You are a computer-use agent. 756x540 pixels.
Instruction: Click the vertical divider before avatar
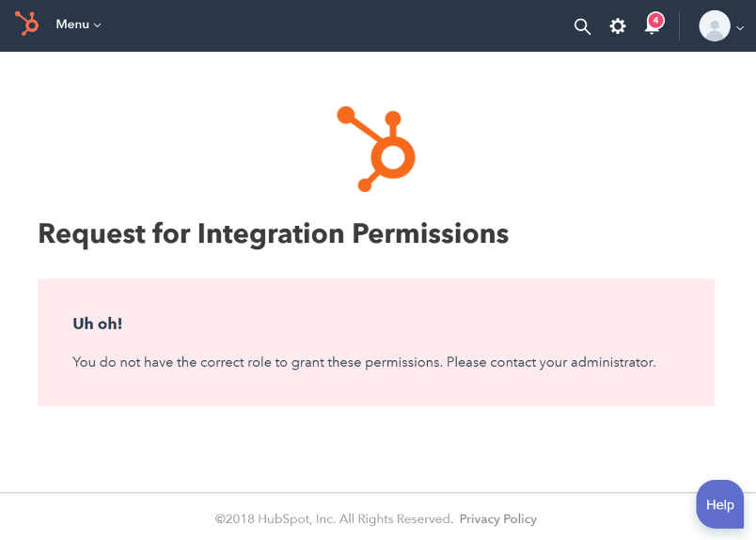click(679, 26)
